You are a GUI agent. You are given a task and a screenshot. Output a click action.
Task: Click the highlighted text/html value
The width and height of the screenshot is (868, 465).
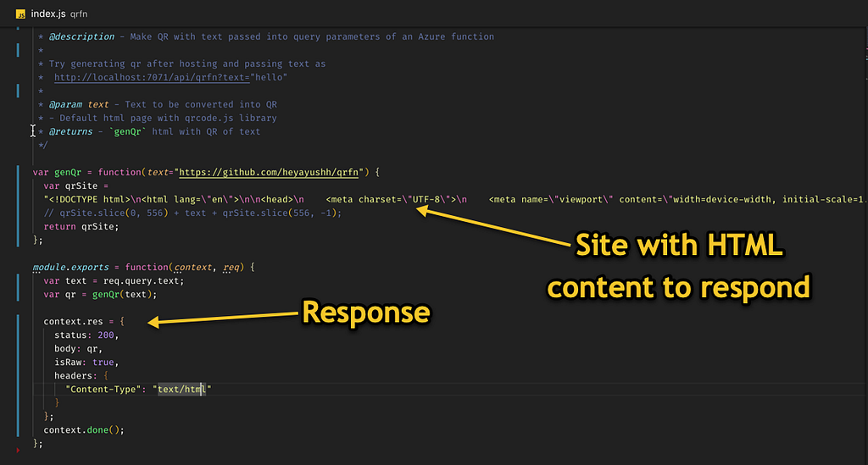pyautogui.click(x=181, y=390)
